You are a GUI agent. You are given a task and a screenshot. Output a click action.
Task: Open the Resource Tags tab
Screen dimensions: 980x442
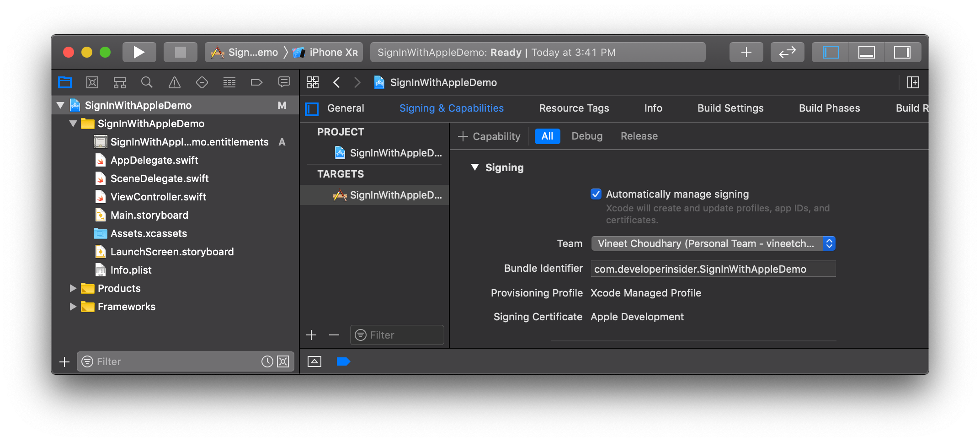pos(574,108)
